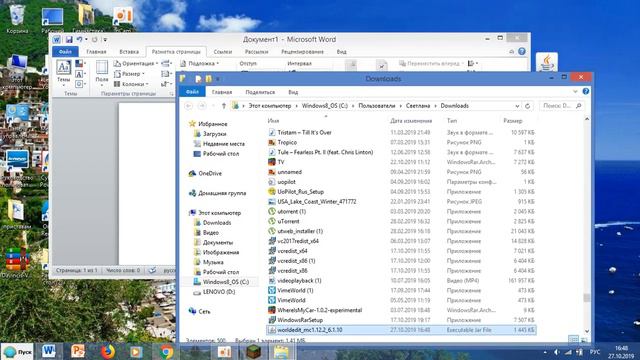Screen dimensions: 640x360
Task: Click the РУС language indicator in taskbar
Action: (x=595, y=352)
